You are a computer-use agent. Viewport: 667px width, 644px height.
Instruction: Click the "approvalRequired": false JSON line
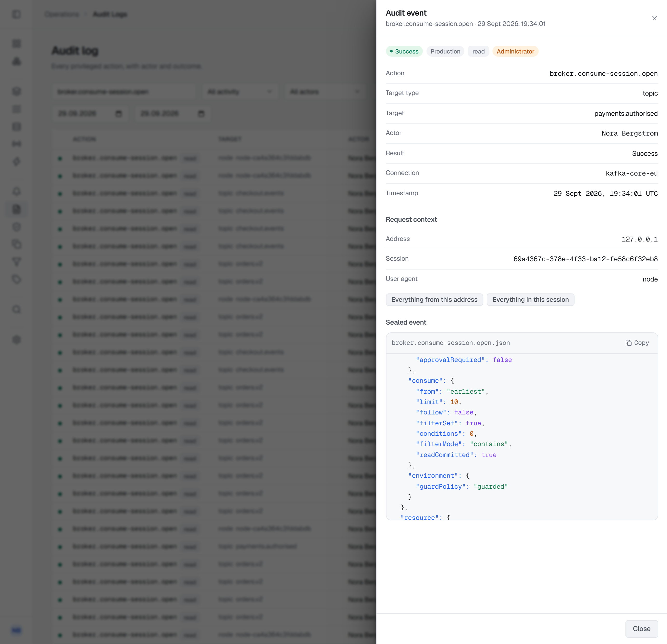coord(463,360)
